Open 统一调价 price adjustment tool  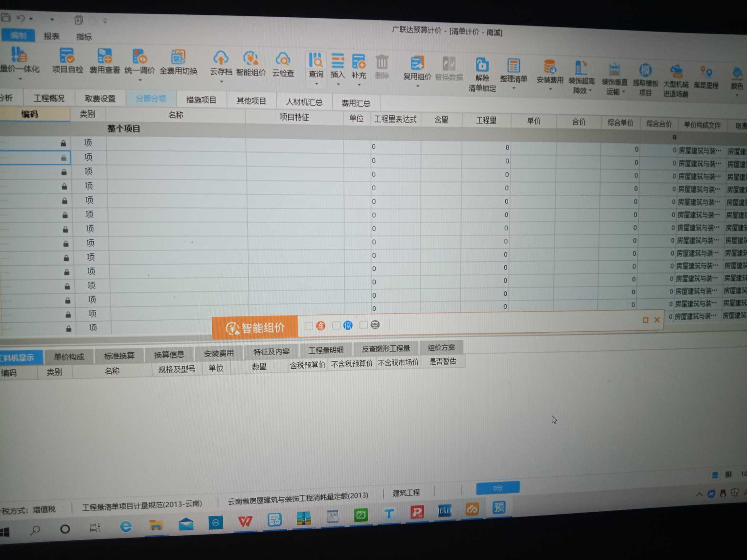click(x=140, y=62)
